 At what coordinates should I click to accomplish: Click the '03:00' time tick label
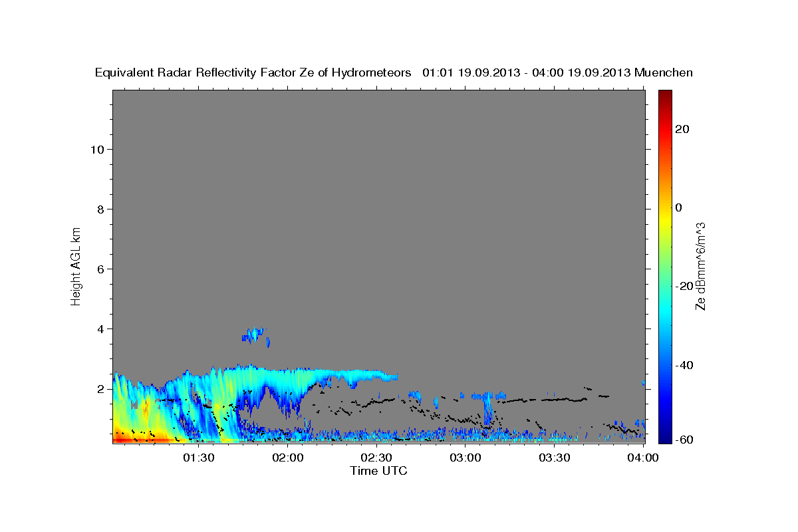pos(465,458)
